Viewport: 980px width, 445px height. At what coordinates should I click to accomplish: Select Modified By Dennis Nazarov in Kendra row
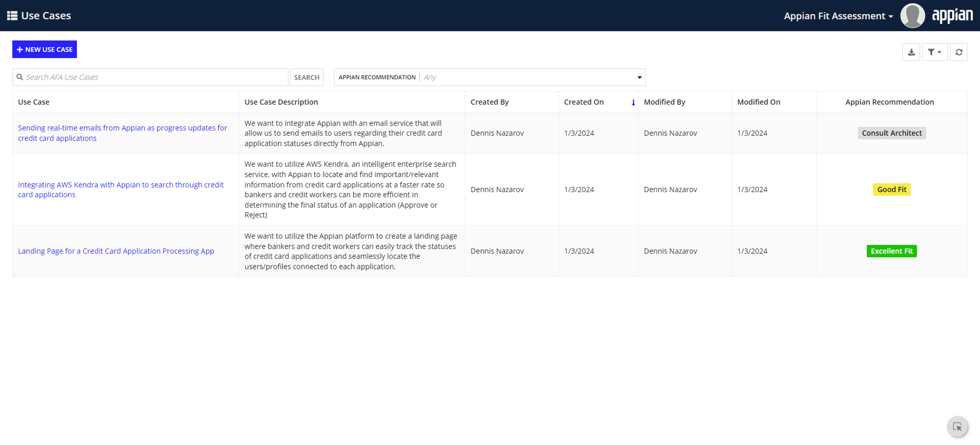(x=670, y=190)
